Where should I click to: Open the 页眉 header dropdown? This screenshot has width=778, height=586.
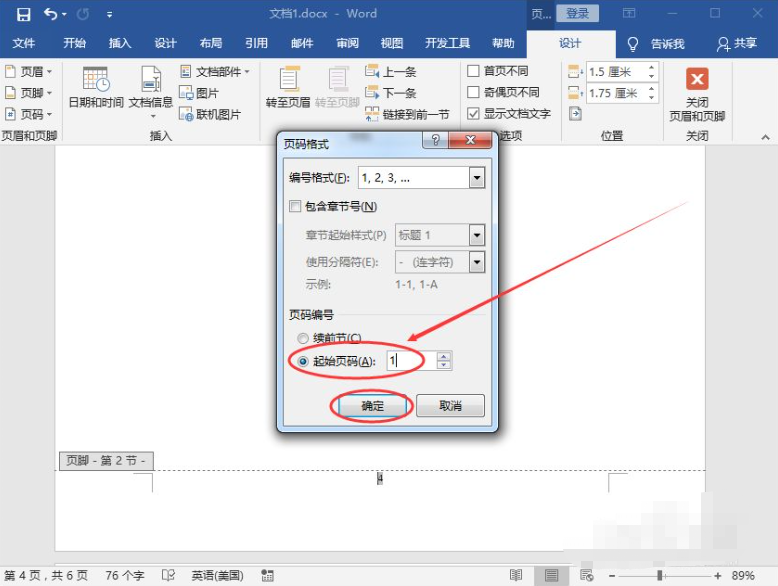29,71
